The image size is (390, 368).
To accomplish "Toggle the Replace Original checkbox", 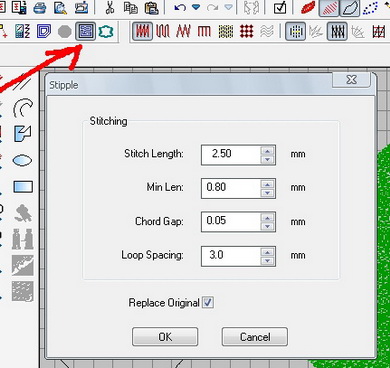I will point(208,303).
